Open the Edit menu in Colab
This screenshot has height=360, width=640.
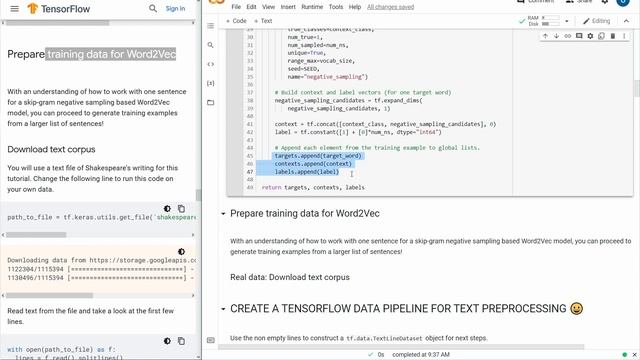251,7
